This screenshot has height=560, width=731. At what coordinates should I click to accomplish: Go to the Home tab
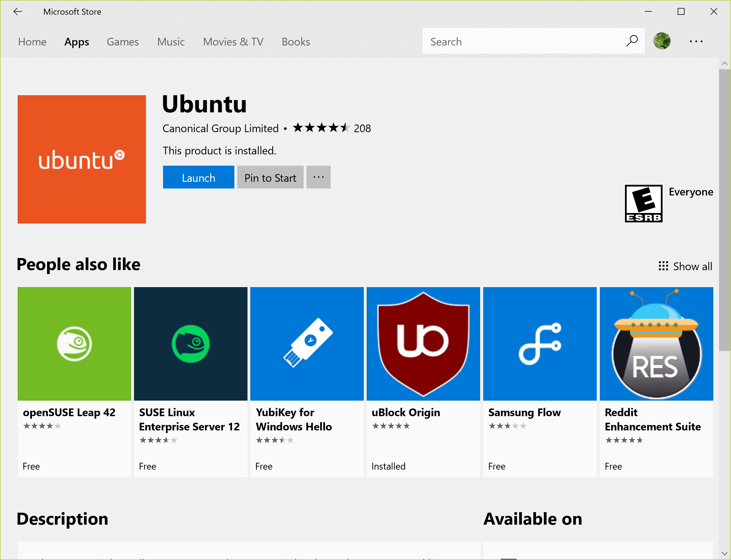coord(32,42)
